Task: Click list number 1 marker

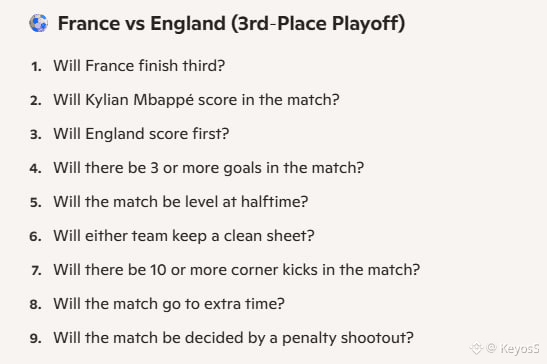Action: [x=36, y=66]
